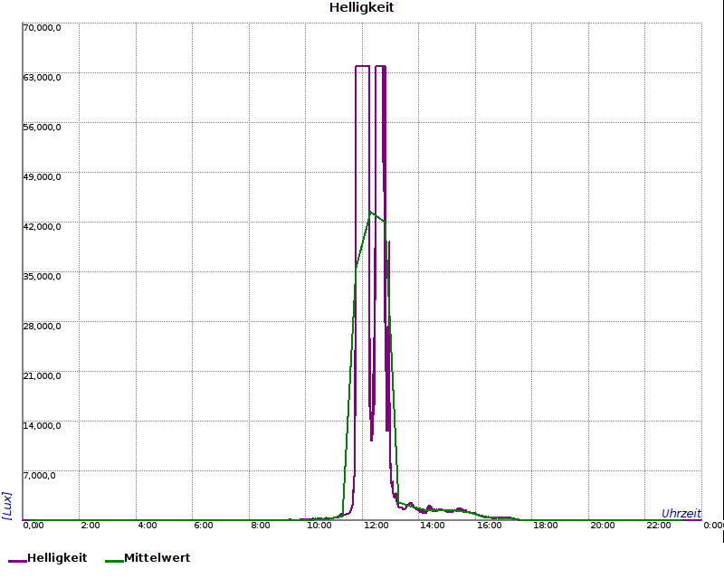Click the 56,000,0 y-axis label
Image resolution: width=724 pixels, height=588 pixels.
tap(42, 128)
